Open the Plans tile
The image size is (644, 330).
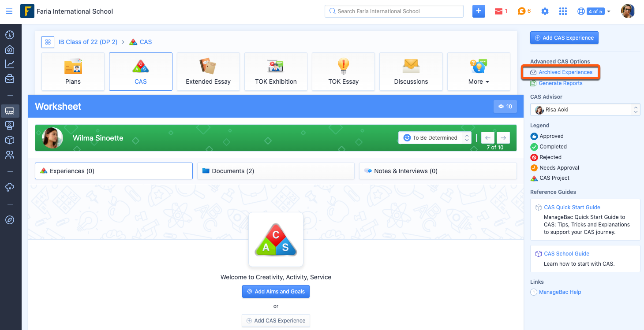coord(73,71)
